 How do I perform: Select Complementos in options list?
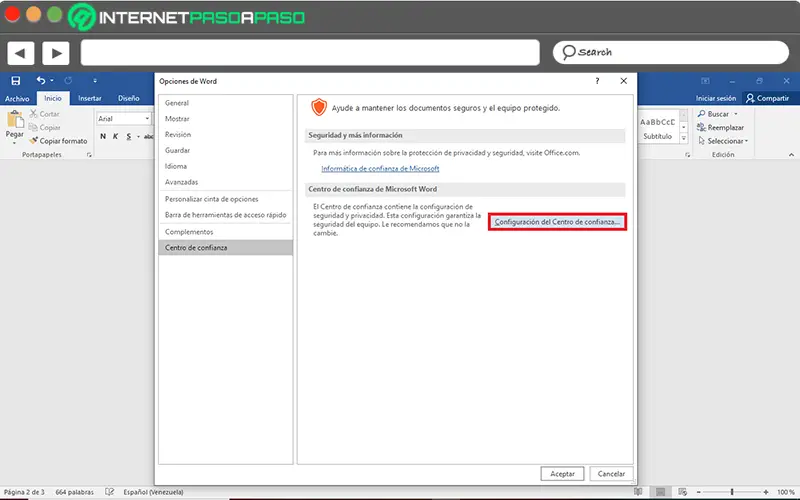[x=226, y=232]
